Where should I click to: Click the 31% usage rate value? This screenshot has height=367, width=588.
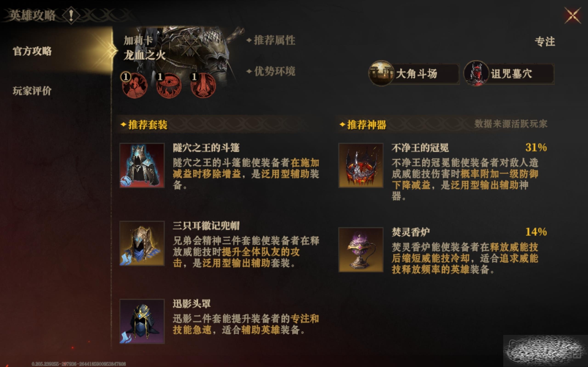tap(536, 147)
